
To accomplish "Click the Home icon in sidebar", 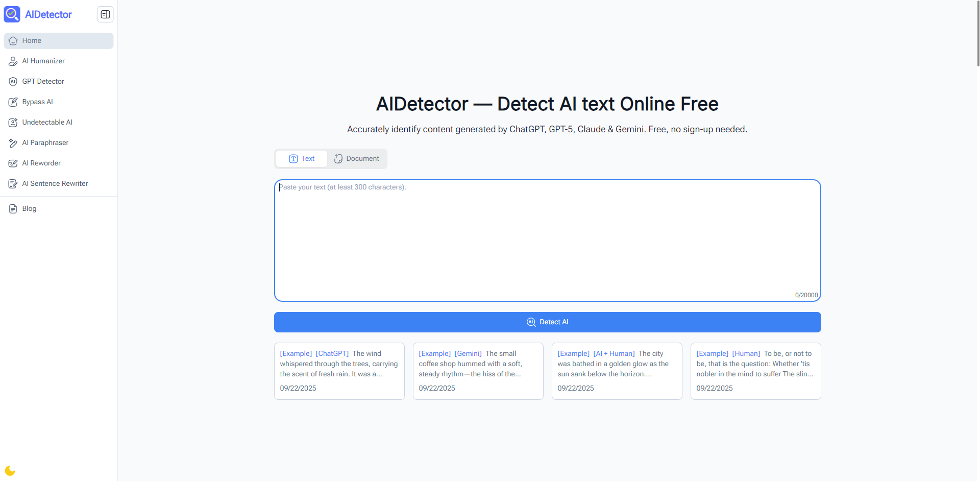I will coord(13,41).
